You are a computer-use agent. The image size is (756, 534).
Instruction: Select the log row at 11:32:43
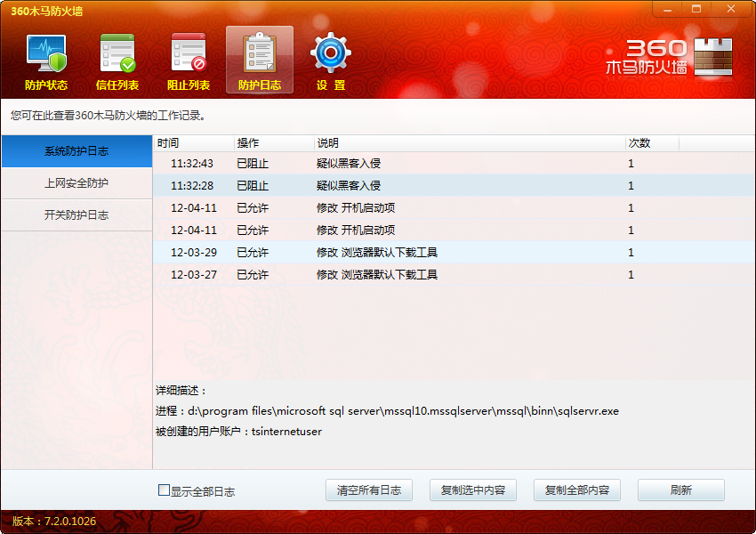pos(454,164)
